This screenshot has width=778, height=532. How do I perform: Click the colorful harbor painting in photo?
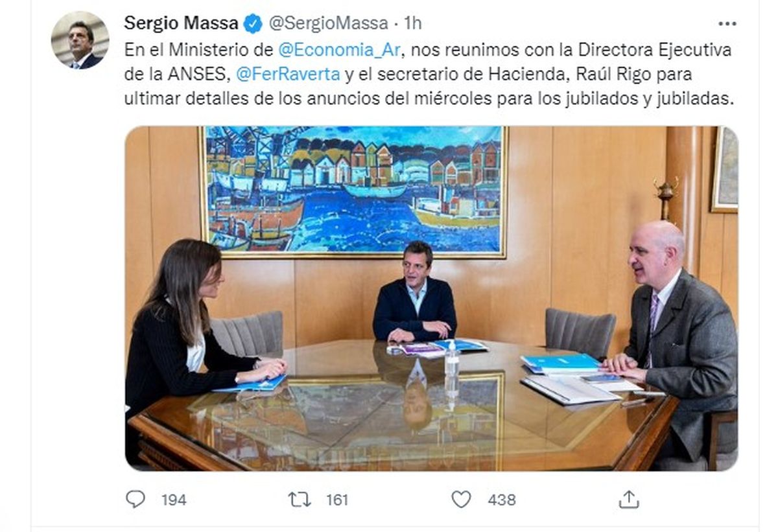tap(353, 192)
